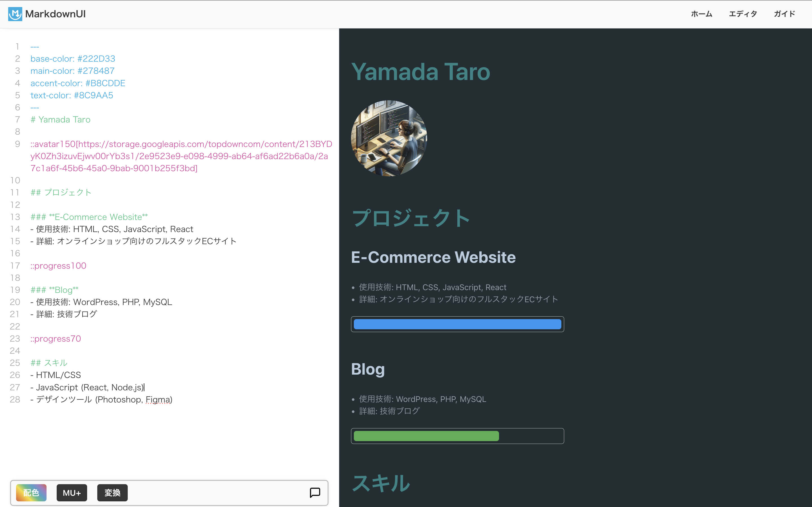This screenshot has height=507, width=812.
Task: Click the ::progress100 directive in editor
Action: (58, 266)
